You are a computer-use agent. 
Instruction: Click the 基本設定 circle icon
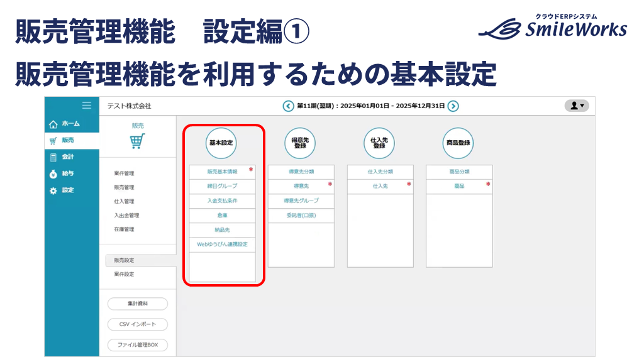[x=221, y=143]
